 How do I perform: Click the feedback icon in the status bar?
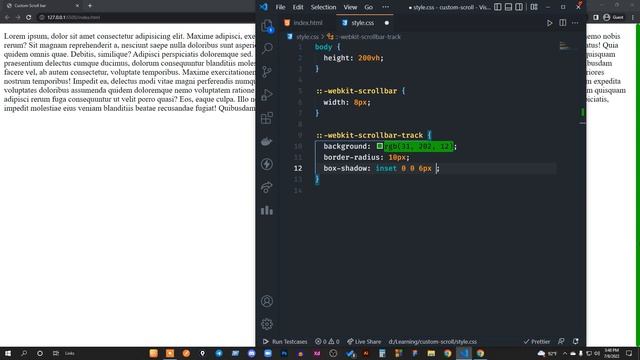pyautogui.click(x=562, y=342)
